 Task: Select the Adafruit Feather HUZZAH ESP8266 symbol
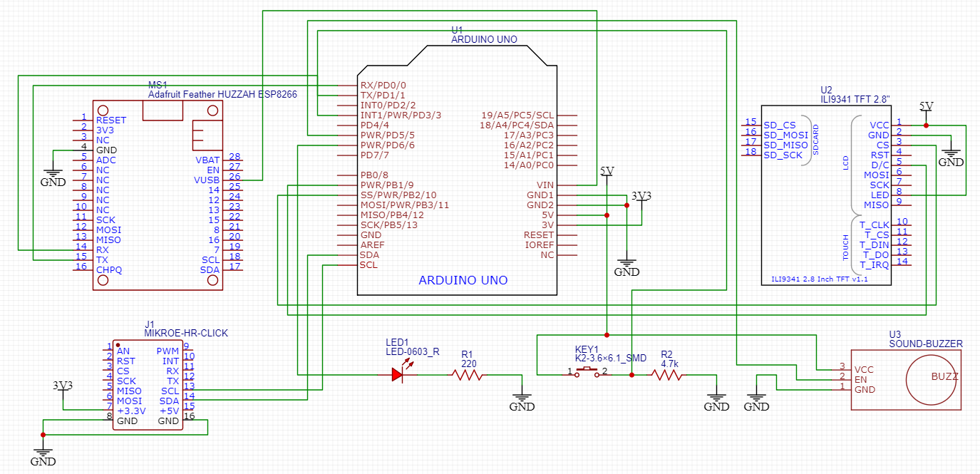tap(157, 192)
